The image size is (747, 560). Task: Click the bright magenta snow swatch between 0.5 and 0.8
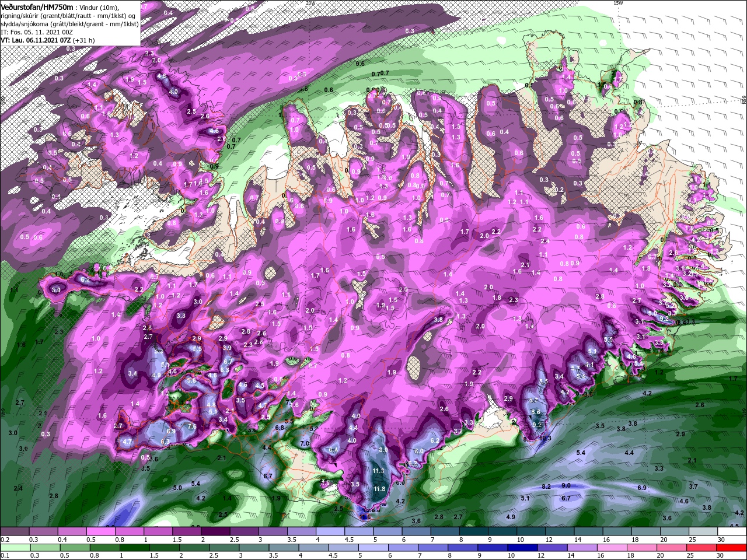(x=100, y=531)
